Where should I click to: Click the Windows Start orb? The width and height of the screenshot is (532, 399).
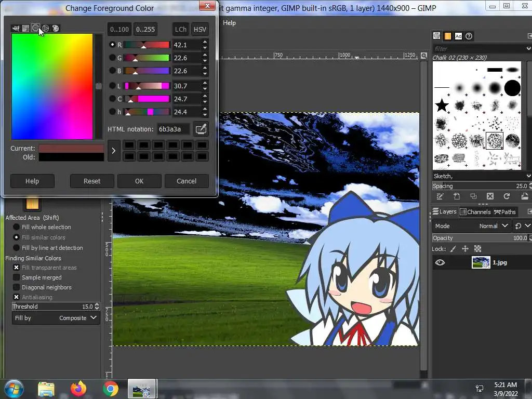[x=14, y=389]
